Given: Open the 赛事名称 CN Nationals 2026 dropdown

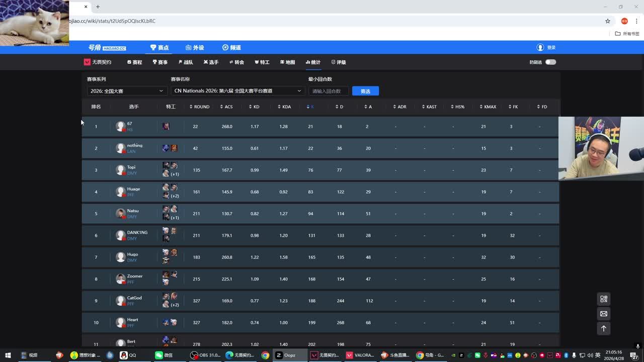Looking at the screenshot, I should 237,91.
